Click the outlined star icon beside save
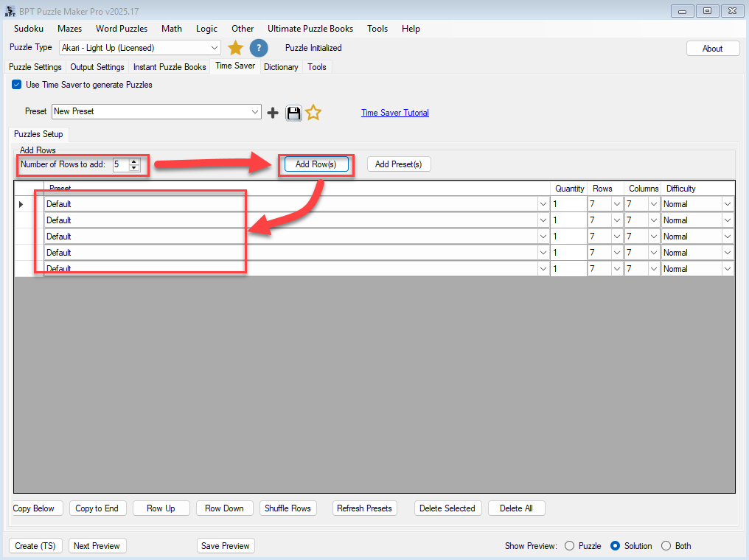Viewport: 749px width, 560px height. tap(313, 113)
